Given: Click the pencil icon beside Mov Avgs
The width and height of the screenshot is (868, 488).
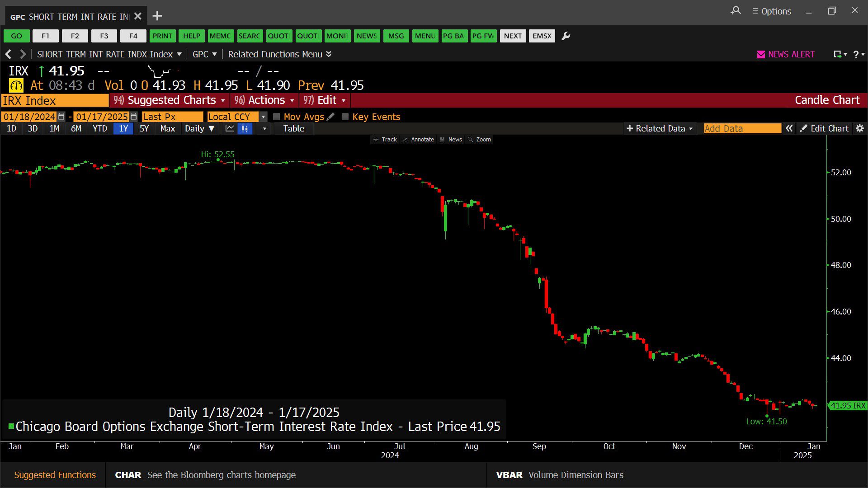Looking at the screenshot, I should coord(331,117).
